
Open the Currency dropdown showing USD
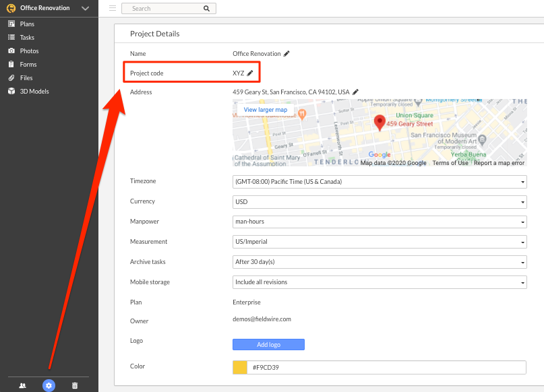380,201
